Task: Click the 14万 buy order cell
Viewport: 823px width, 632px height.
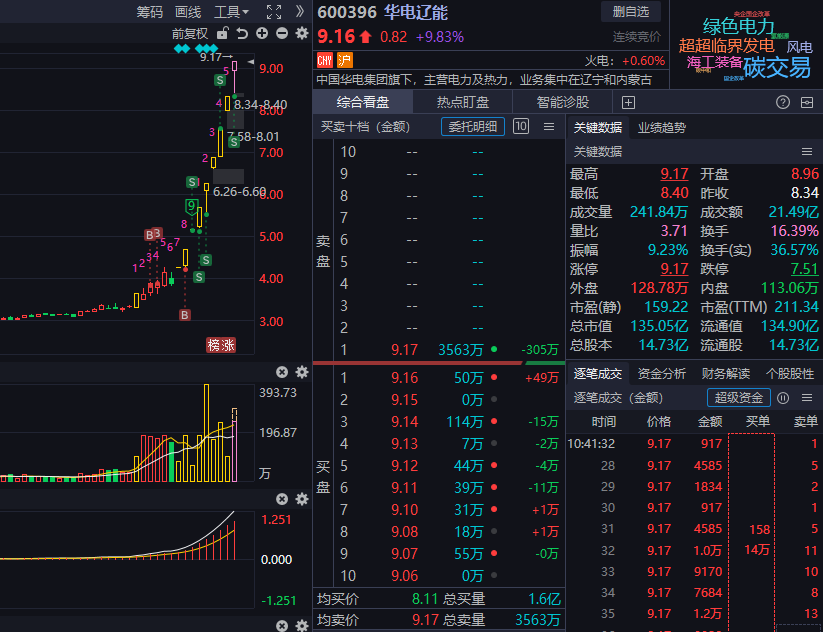Action: [x=757, y=550]
